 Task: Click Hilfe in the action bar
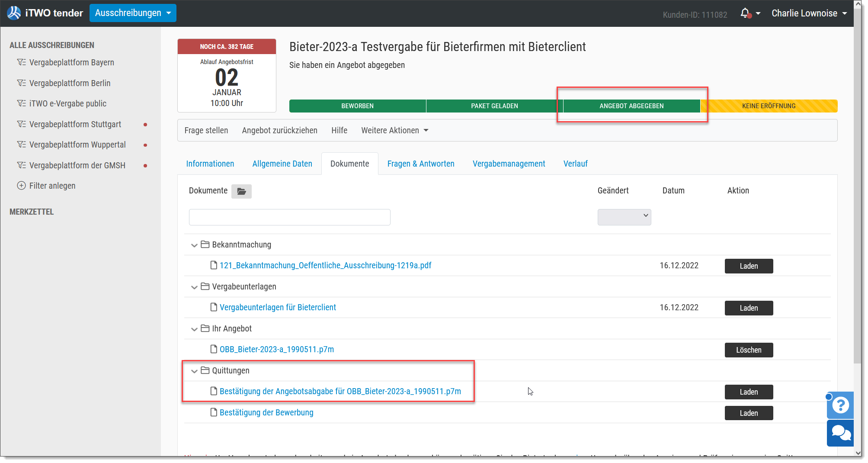(340, 130)
